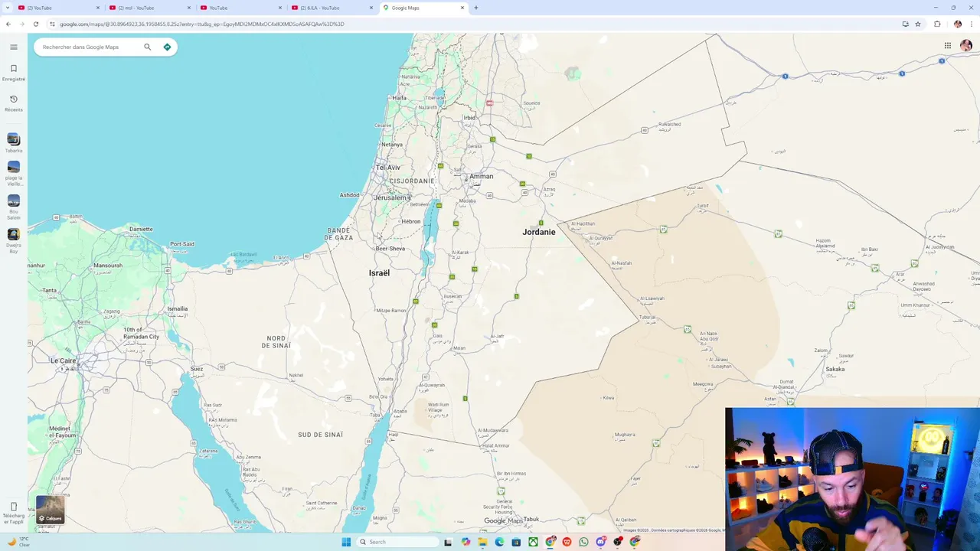Click the BANDE DE GAZA label

coord(338,233)
